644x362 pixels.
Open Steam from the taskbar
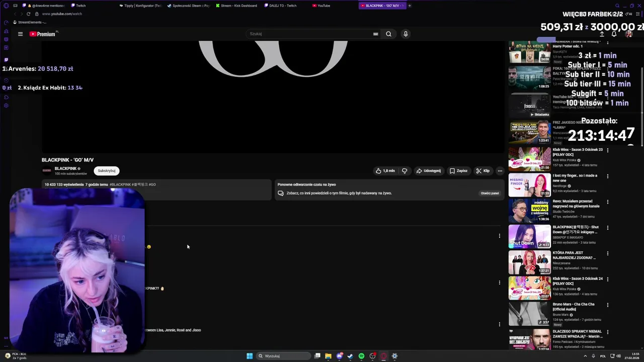(x=350, y=356)
